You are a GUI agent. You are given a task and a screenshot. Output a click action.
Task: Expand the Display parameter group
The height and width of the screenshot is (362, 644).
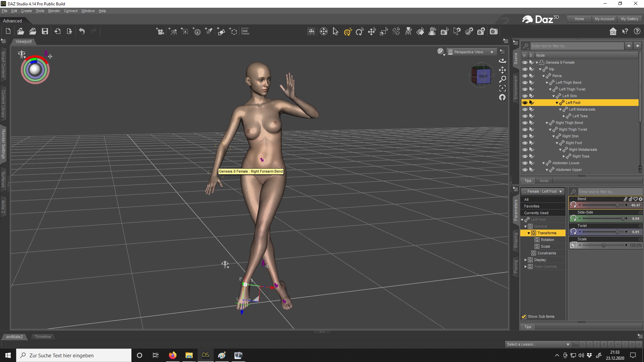(x=526, y=260)
